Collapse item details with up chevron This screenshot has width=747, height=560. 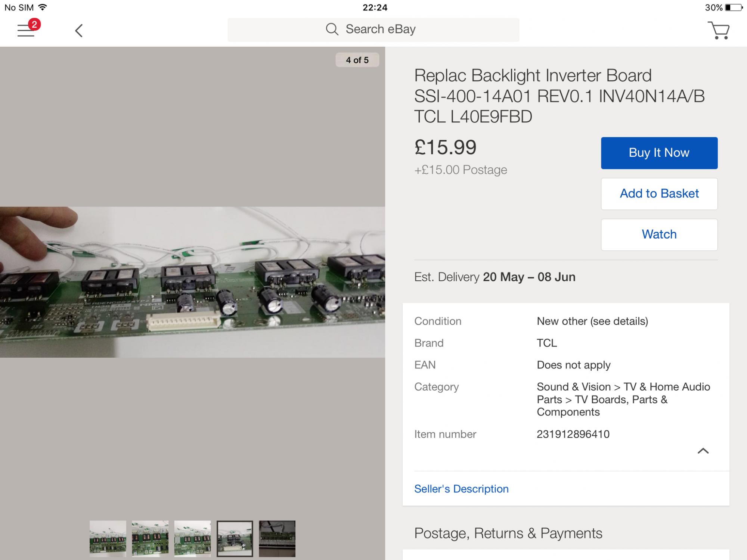click(703, 451)
